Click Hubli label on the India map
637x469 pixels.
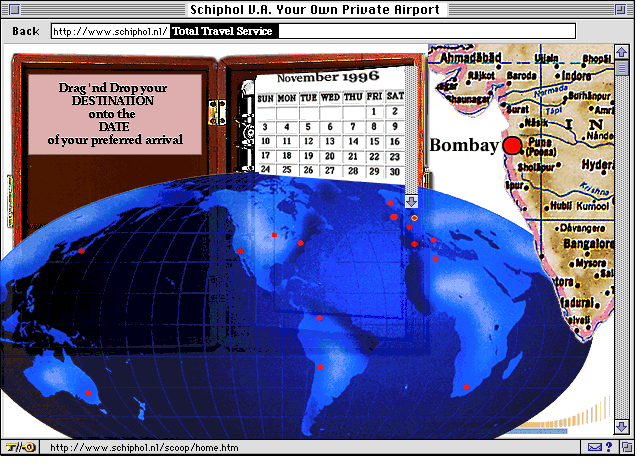click(561, 206)
